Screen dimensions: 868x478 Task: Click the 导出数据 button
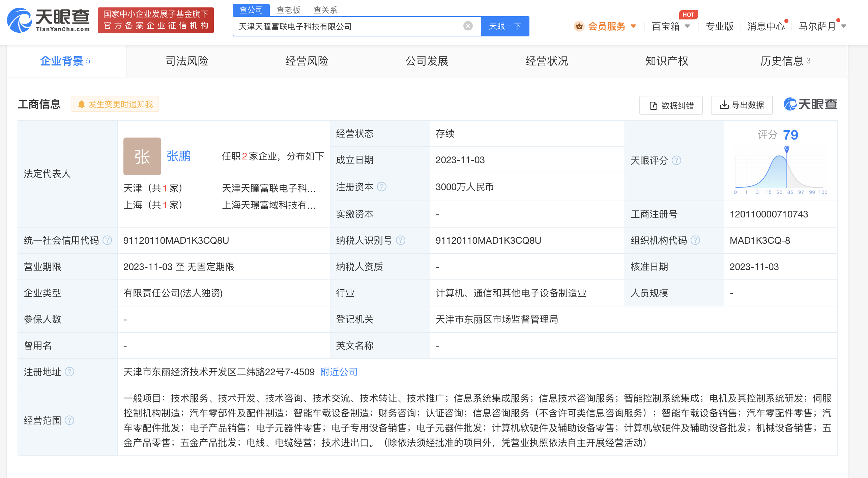[742, 105]
